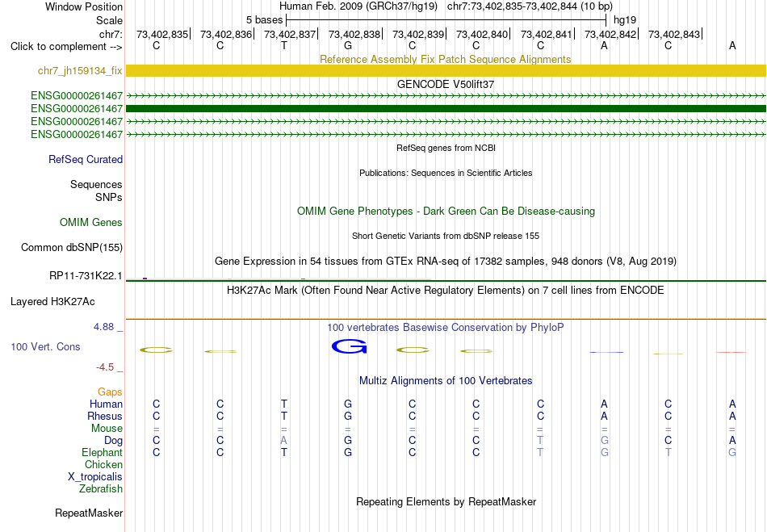Viewport: 767px width, 532px height.
Task: Click the 'Human Feb. 2009 (GRCh37/hg19)' header
Action: [358, 6]
